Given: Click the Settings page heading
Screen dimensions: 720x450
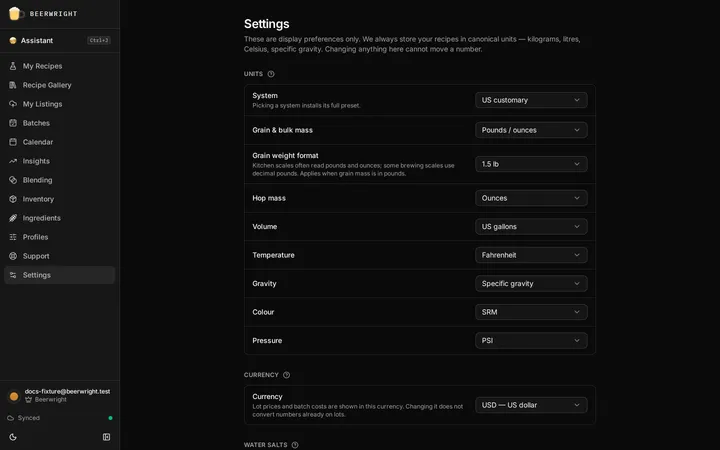Looking at the screenshot, I should tap(266, 24).
